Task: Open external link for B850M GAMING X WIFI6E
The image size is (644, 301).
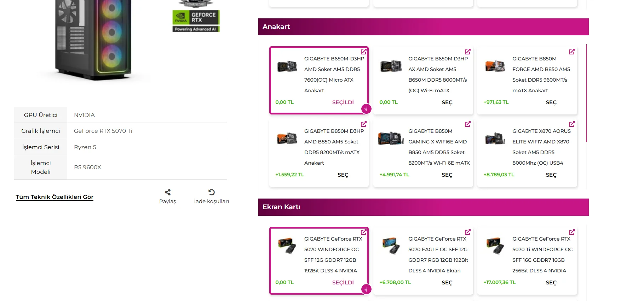Action: coord(467,124)
